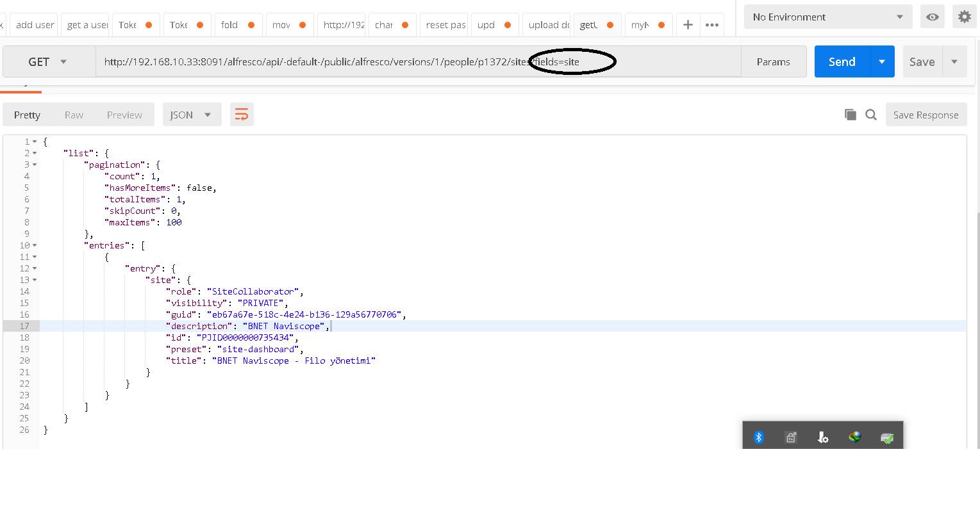Search within the response body
The image size is (980, 511).
[871, 115]
